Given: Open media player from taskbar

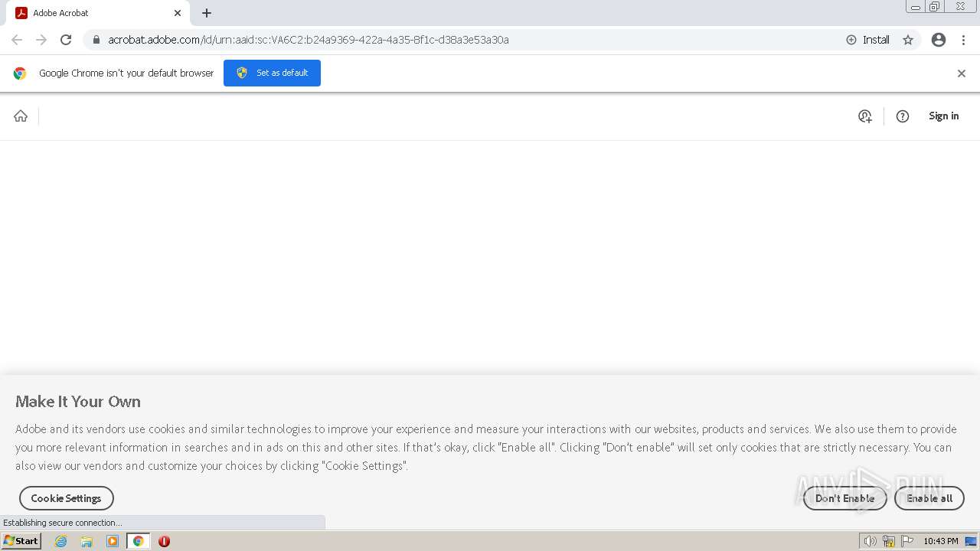Looking at the screenshot, I should [113, 541].
